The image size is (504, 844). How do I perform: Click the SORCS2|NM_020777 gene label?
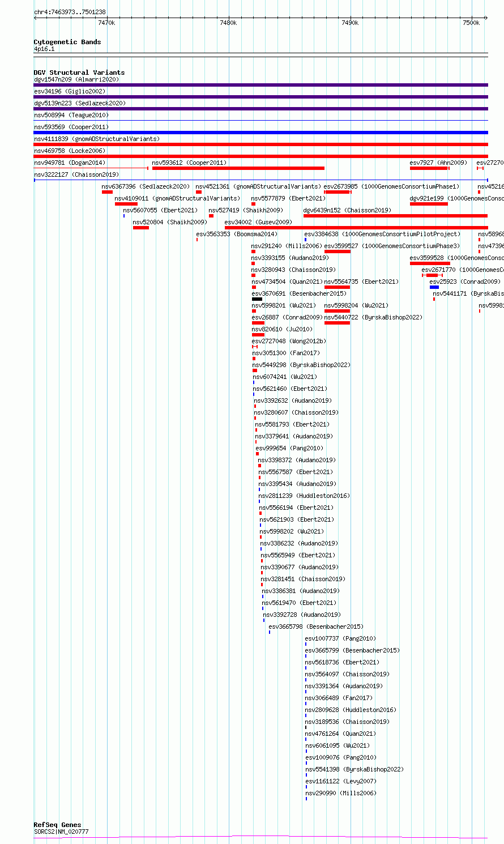pyautogui.click(x=61, y=832)
